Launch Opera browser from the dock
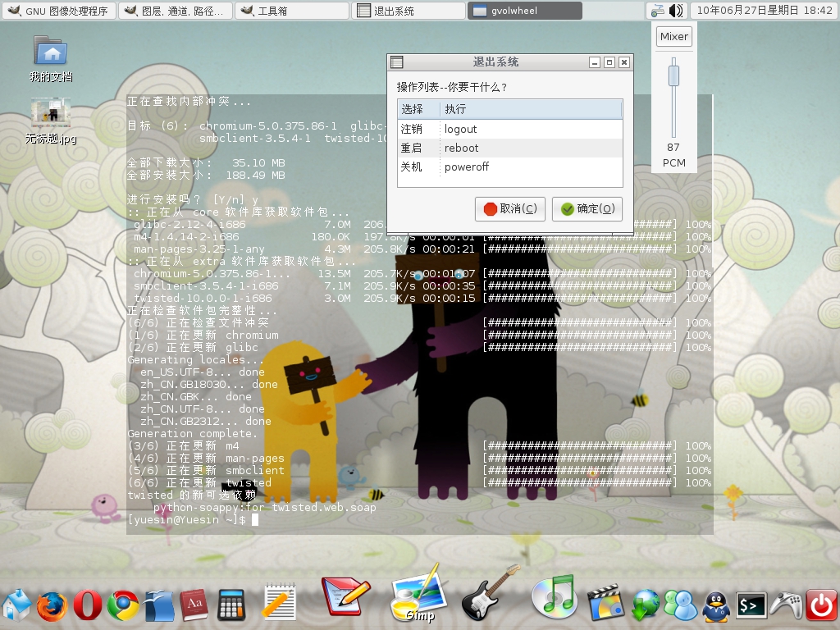This screenshot has height=630, width=840. 87,605
